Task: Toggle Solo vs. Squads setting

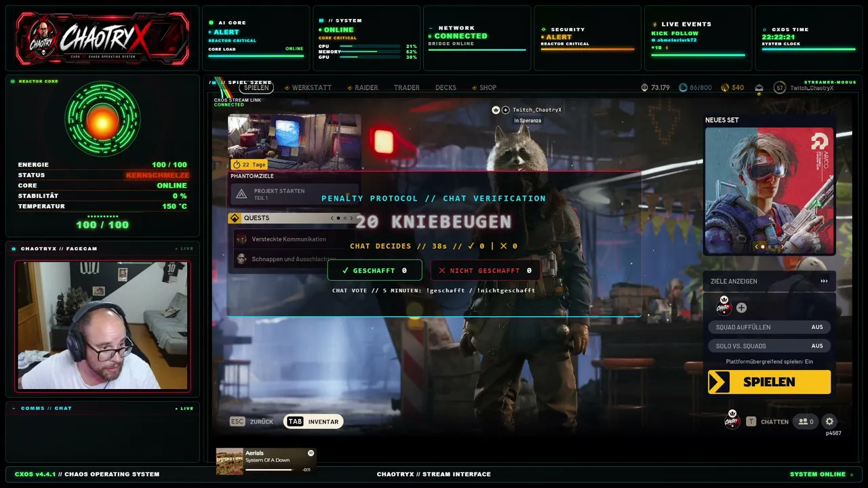Action: coord(770,346)
